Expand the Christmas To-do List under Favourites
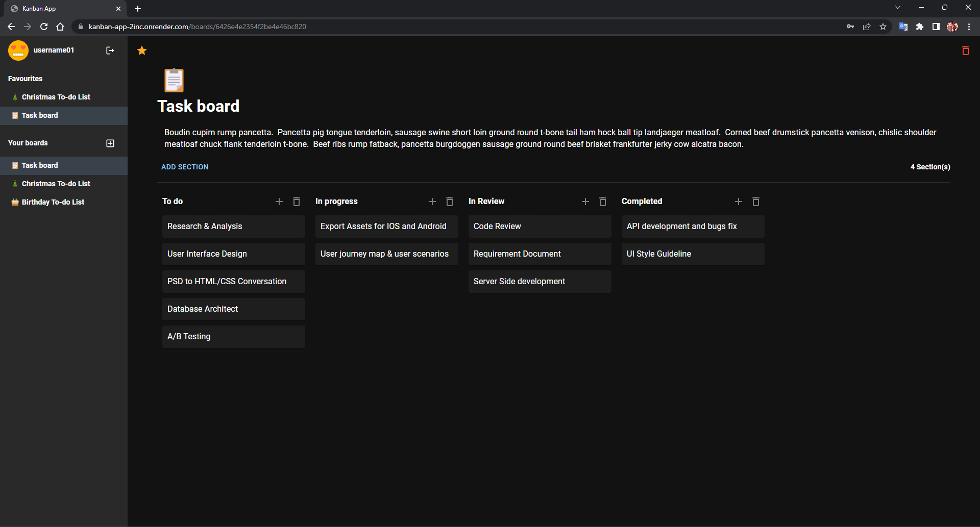This screenshot has width=980, height=527. [56, 96]
